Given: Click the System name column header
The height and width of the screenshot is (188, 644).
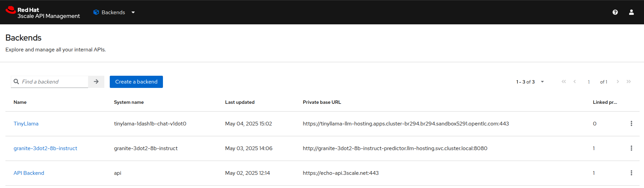Looking at the screenshot, I should coord(129,102).
